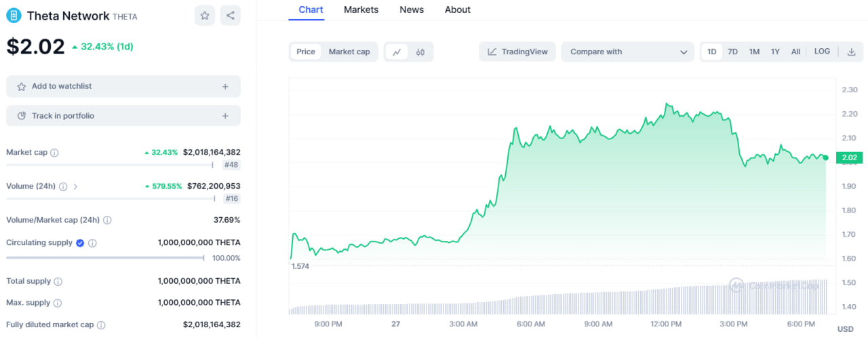
Task: Click the circulating supply progress bar
Action: tap(105, 258)
